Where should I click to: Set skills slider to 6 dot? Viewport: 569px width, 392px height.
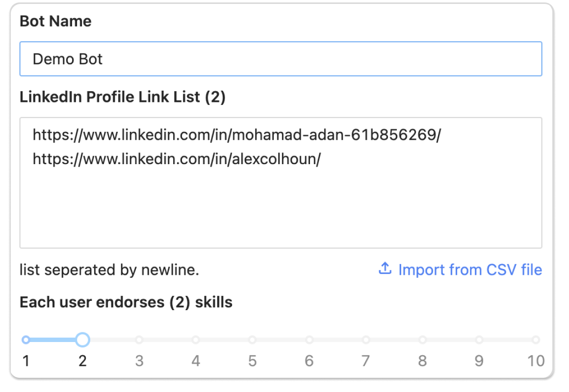pyautogui.click(x=309, y=340)
